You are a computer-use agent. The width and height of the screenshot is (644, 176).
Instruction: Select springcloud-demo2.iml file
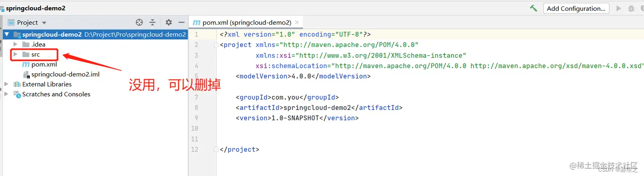[x=65, y=74]
